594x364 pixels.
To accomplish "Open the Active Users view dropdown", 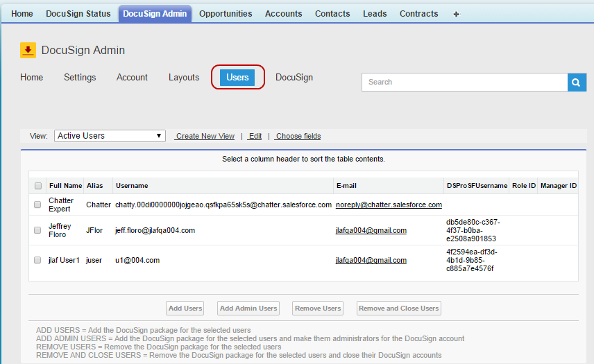I will coord(110,136).
